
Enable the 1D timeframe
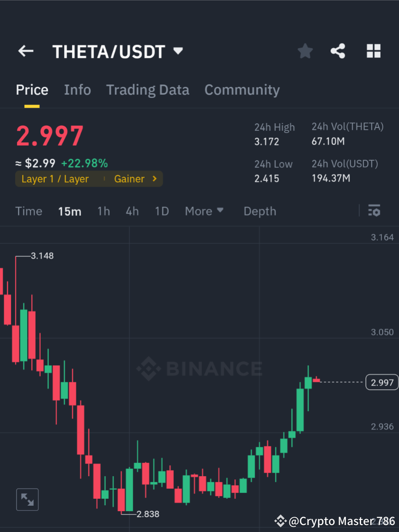tap(162, 211)
